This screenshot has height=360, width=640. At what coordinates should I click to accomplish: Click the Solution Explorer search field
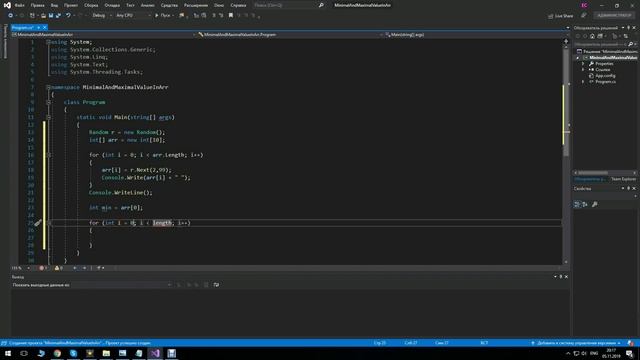click(x=600, y=44)
